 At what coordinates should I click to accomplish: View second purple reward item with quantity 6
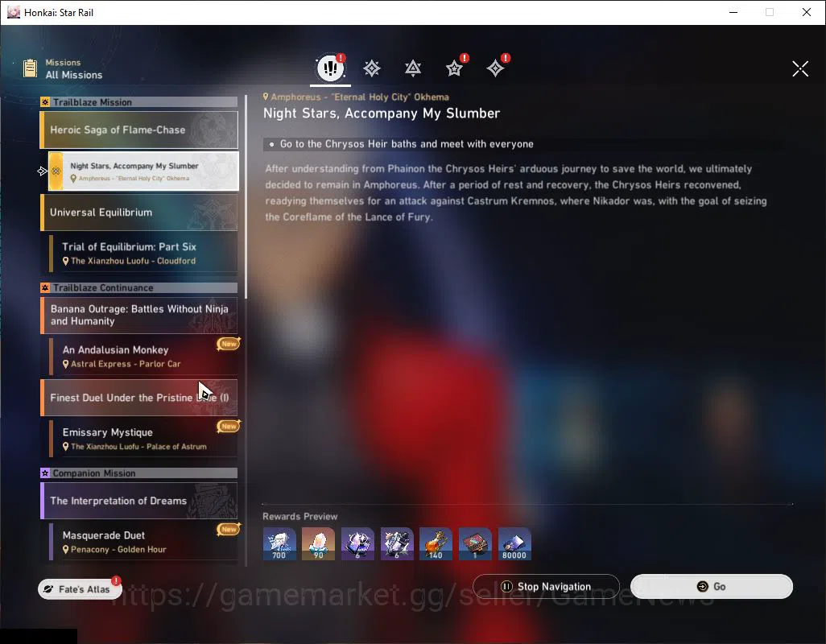tap(397, 544)
